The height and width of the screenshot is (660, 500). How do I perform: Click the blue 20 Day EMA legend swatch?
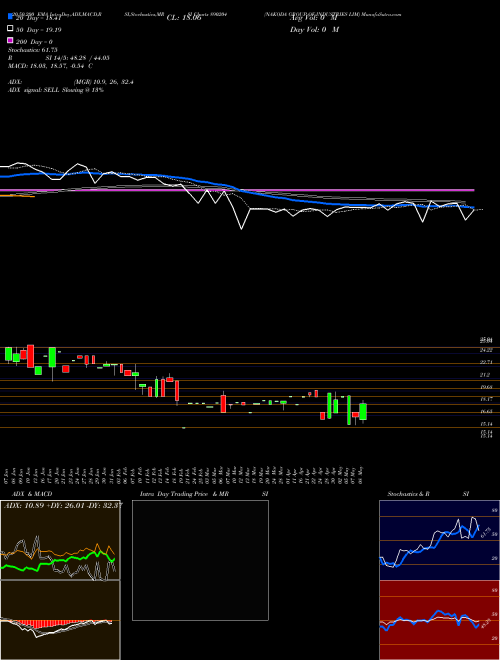(x=11, y=16)
